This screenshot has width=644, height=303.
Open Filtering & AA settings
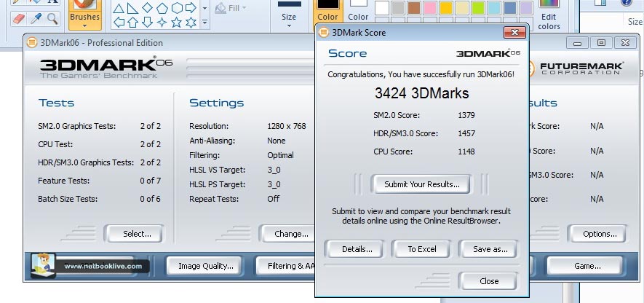tap(285, 266)
